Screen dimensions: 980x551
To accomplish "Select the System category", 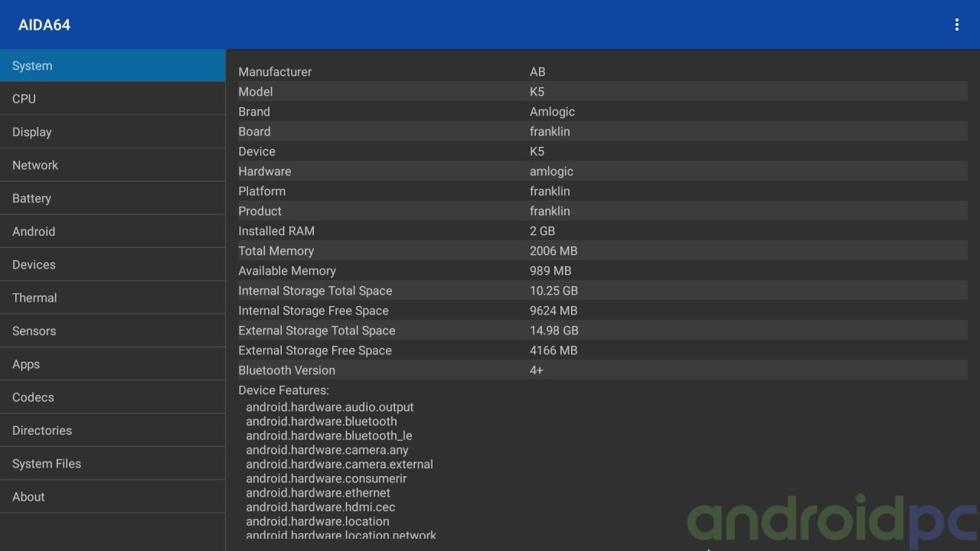I will pos(113,66).
